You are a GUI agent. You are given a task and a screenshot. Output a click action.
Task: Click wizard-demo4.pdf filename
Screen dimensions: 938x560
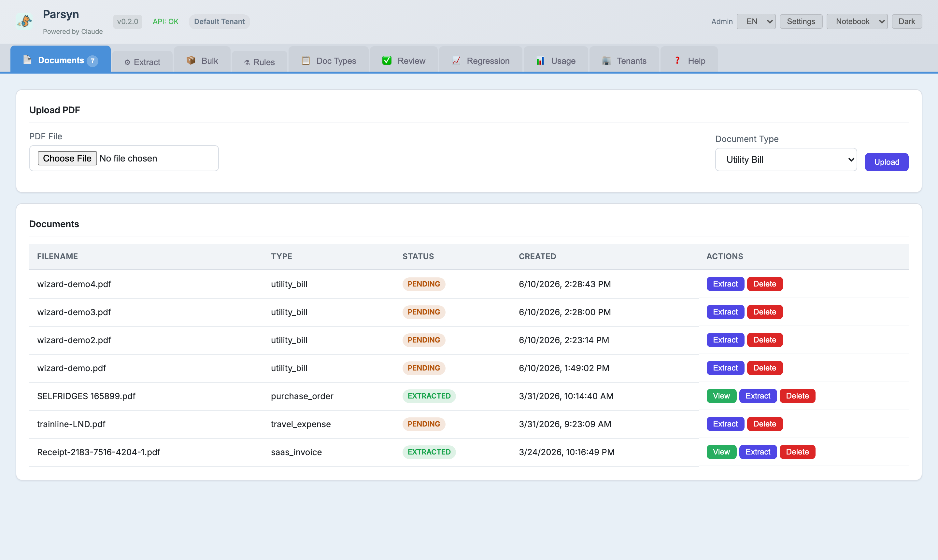click(x=74, y=284)
